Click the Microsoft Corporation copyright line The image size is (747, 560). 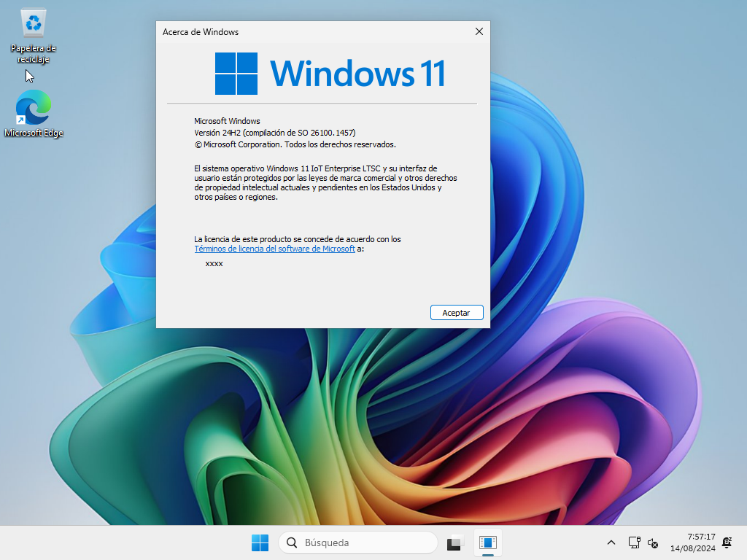pyautogui.click(x=295, y=144)
